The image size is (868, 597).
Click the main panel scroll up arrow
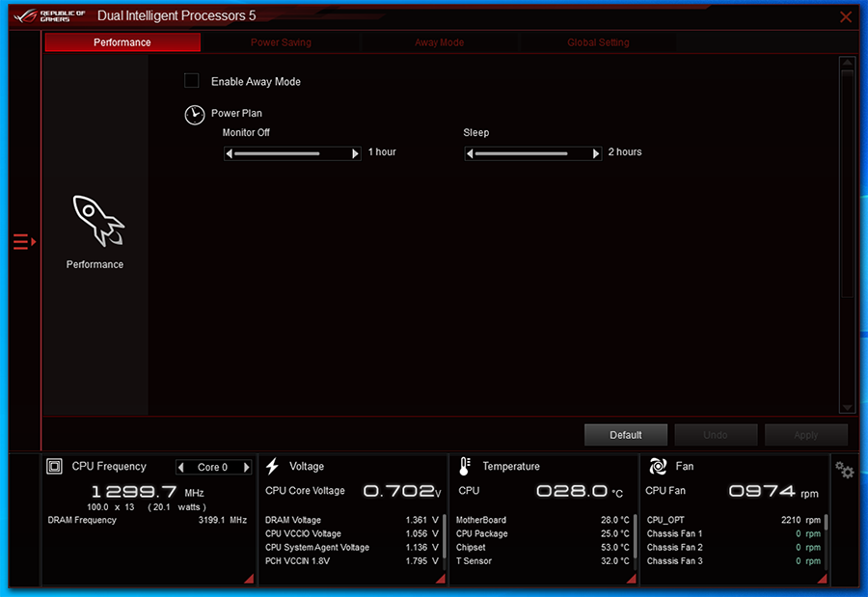[x=847, y=63]
